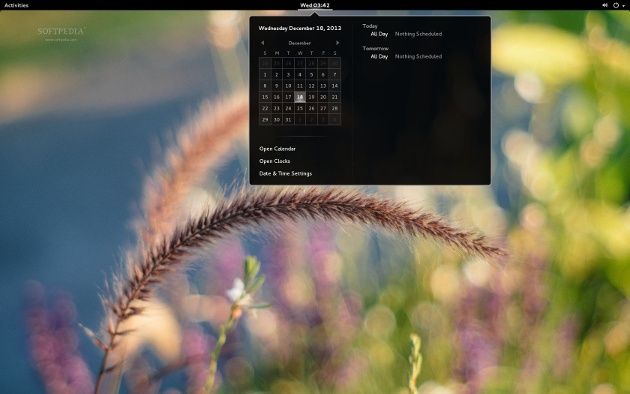Screen dimensions: 630x394
Task: Select December 25 in calendar
Action: coord(300,108)
